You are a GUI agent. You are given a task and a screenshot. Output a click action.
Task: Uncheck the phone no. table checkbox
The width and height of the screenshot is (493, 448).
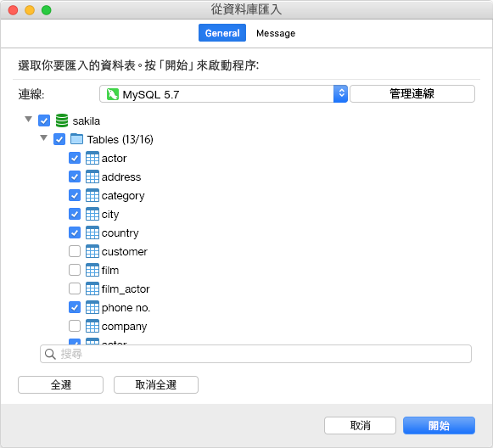75,307
